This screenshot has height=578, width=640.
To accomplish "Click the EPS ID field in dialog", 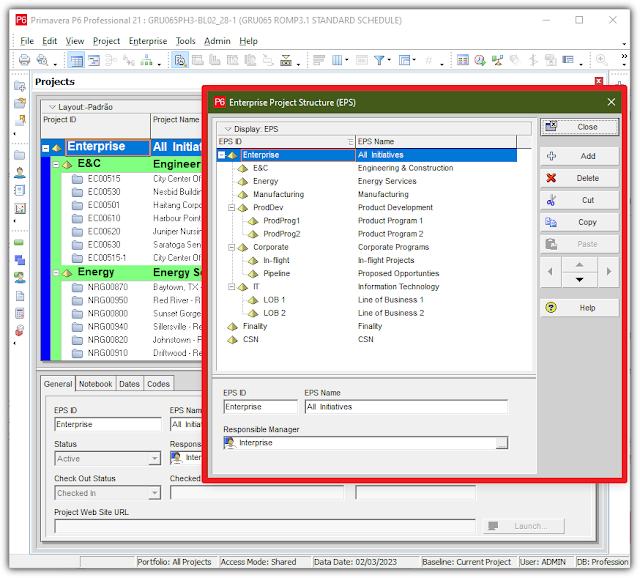I will pos(260,407).
